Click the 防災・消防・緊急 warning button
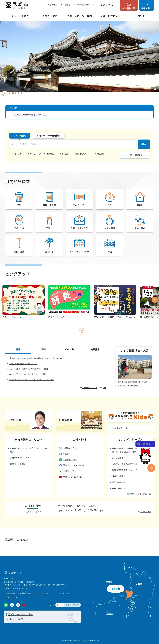159x644 pixels. (129, 5)
